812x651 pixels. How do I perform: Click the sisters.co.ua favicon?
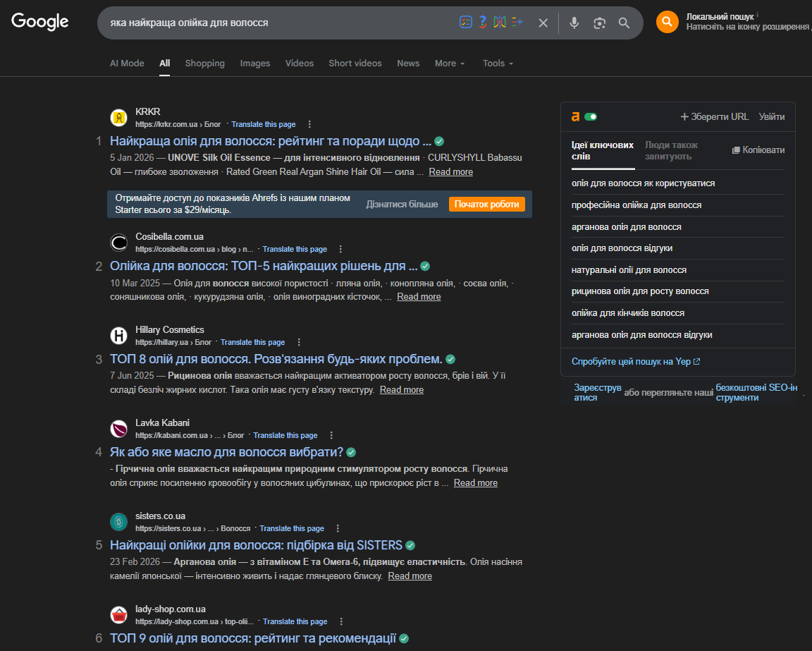click(119, 522)
